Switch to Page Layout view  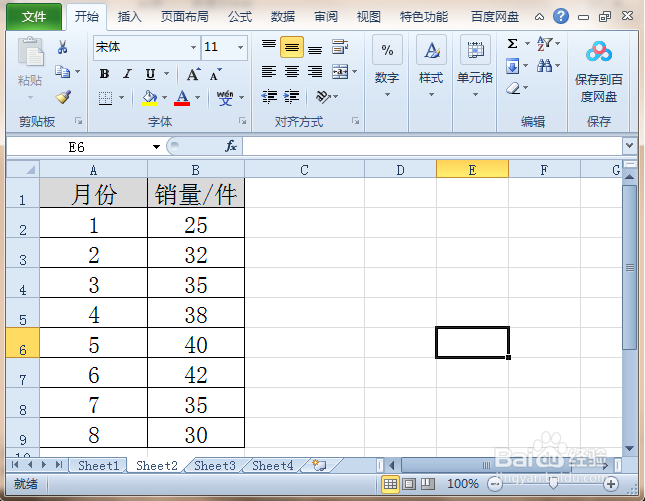[x=409, y=484]
